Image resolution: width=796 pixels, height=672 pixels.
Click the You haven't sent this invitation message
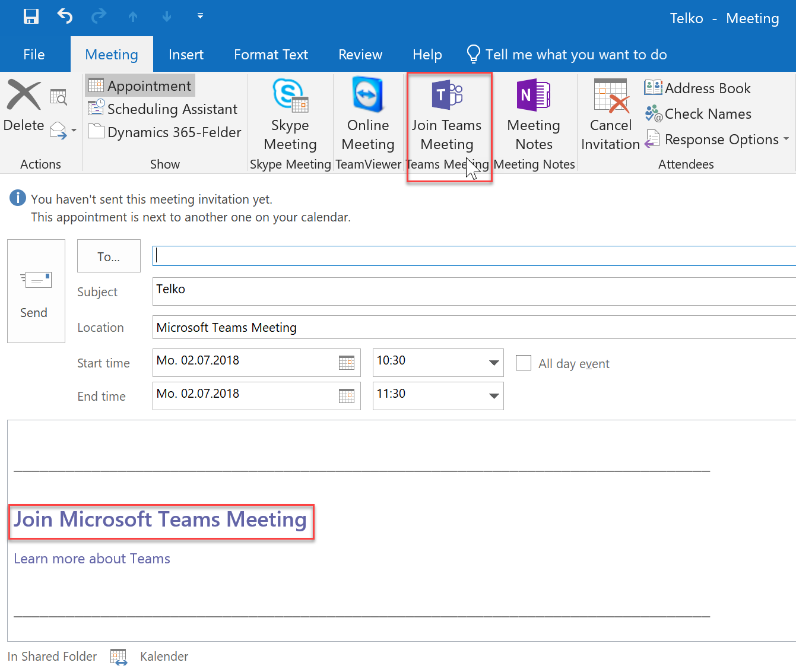point(151,199)
